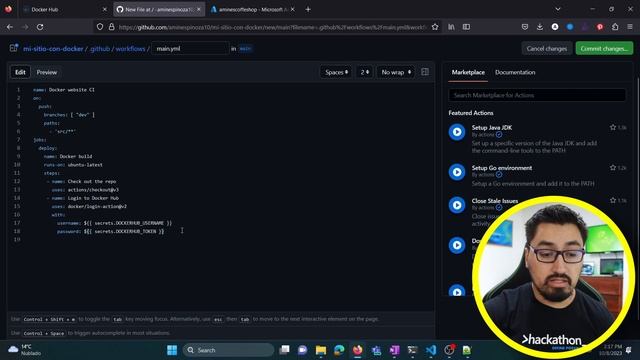This screenshot has width=640, height=360.
Task: Open Microsoft Edge from the taskbar
Action: [339, 350]
